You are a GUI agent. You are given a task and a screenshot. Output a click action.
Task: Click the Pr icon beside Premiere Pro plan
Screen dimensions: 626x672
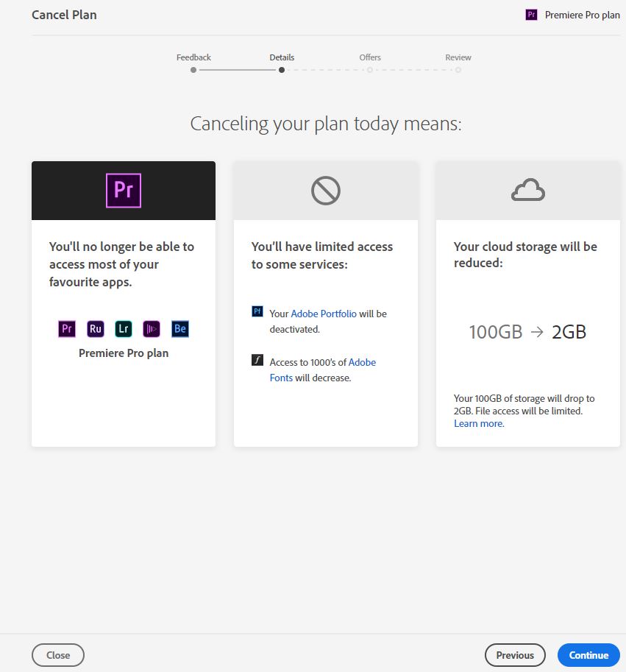pos(530,14)
